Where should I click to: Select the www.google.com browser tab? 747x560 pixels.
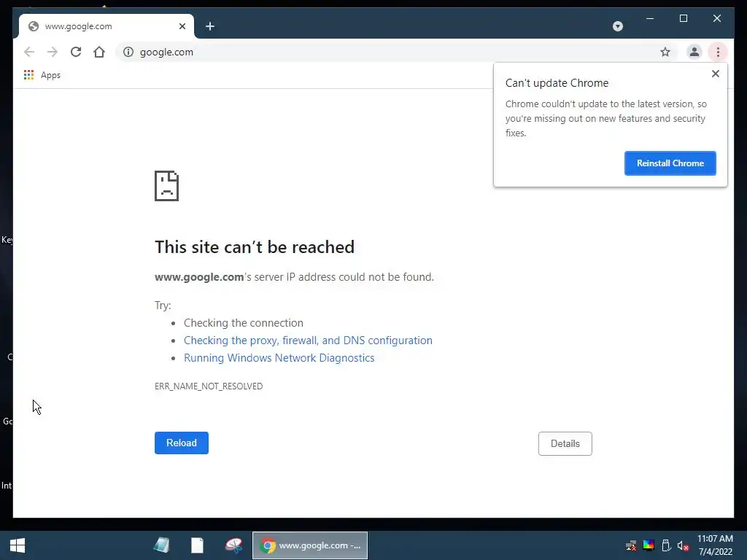(x=105, y=26)
